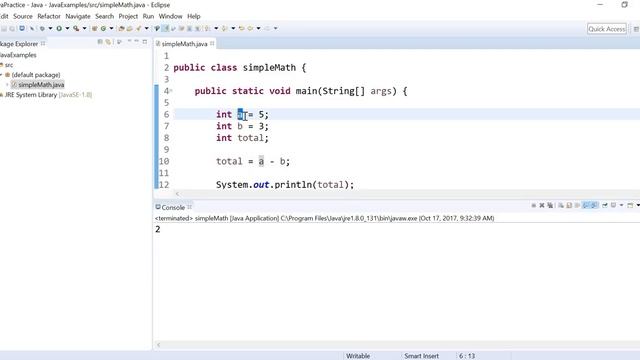Screen dimensions: 640x360
Task: Select the Package Explorer tab
Action: point(19,44)
